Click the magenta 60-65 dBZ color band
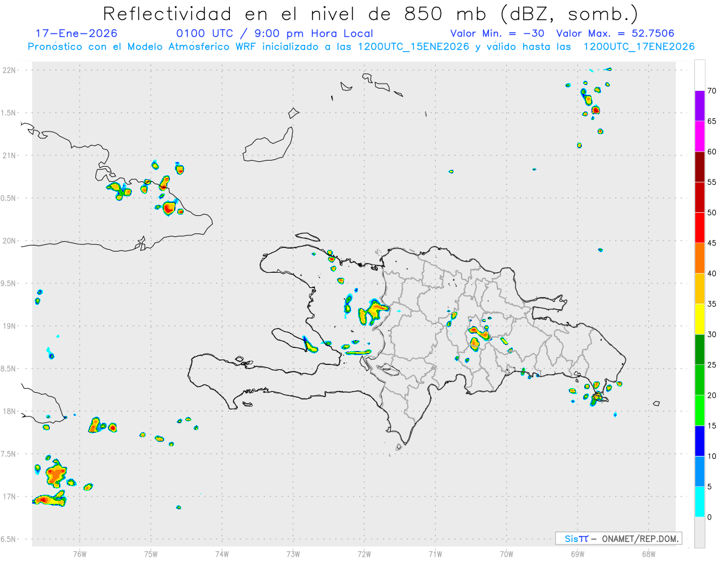Screen dimensions: 728x562 pyautogui.click(x=699, y=136)
